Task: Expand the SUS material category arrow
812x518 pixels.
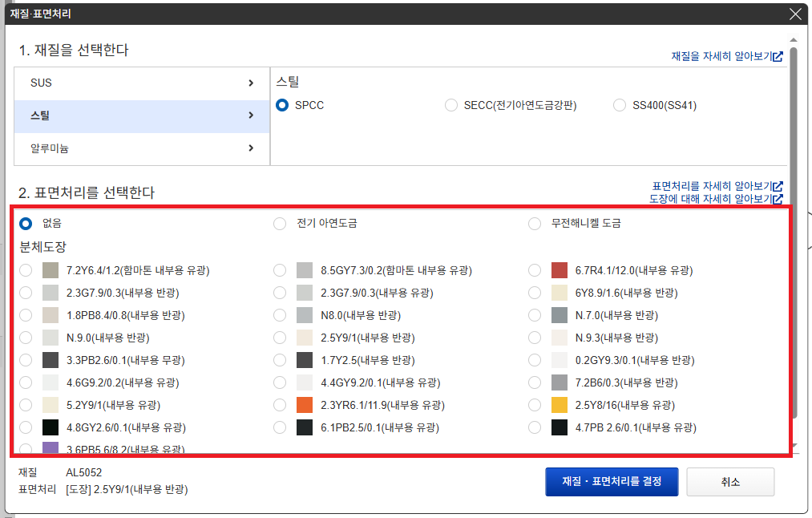Action: [251, 83]
